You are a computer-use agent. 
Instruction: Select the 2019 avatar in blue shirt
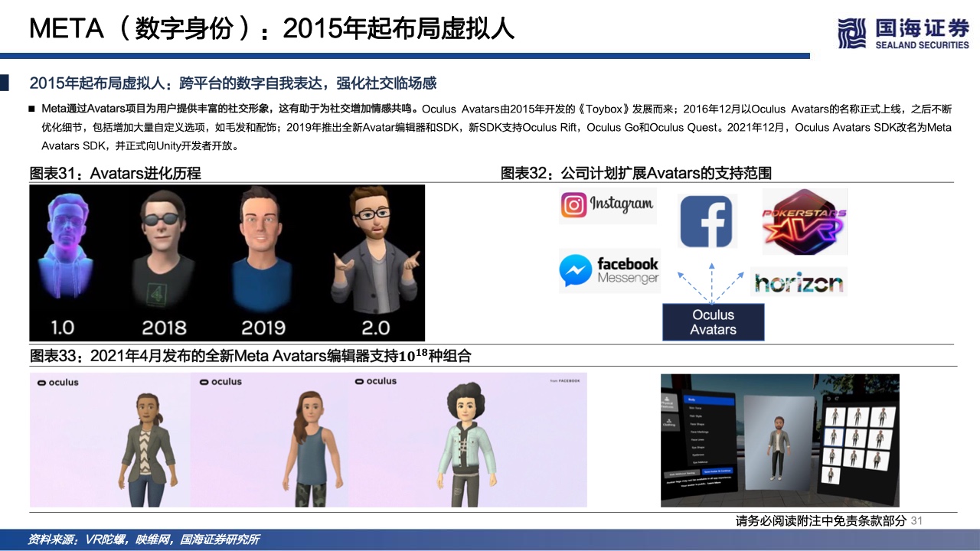(x=263, y=250)
